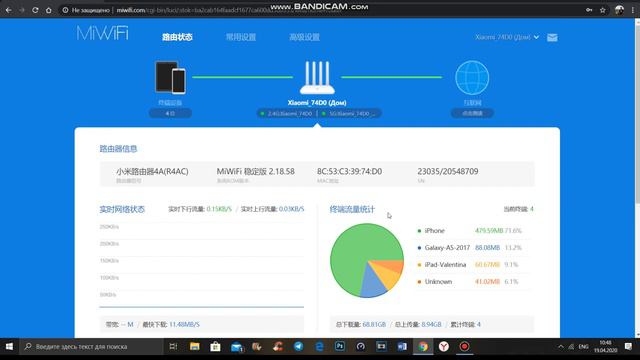Viewport: 640px width, 360px height.
Task: Open Task View in taskbar
Action: pos(173,347)
